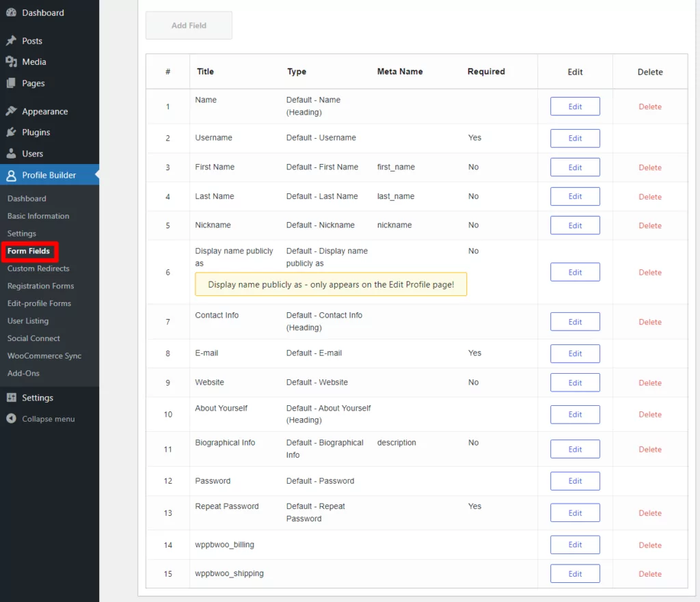The height and width of the screenshot is (602, 700).
Task: Edit the Website field
Action: pos(575,383)
